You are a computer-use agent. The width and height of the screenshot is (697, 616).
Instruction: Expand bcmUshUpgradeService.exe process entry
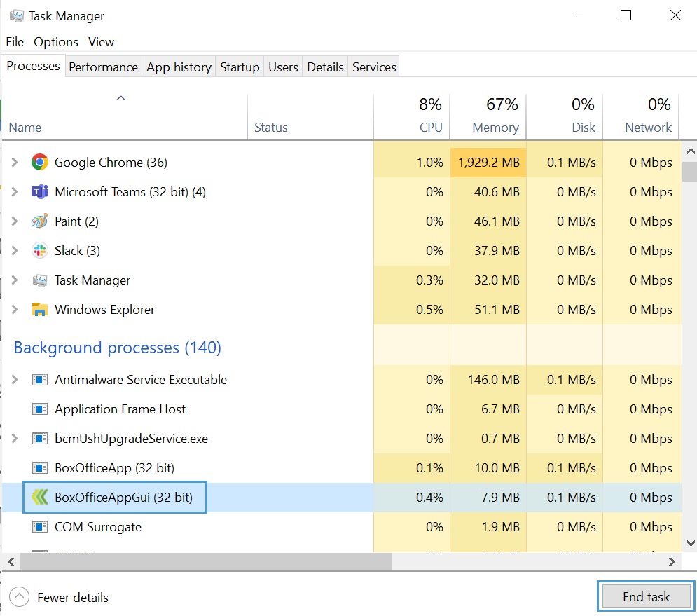[15, 439]
